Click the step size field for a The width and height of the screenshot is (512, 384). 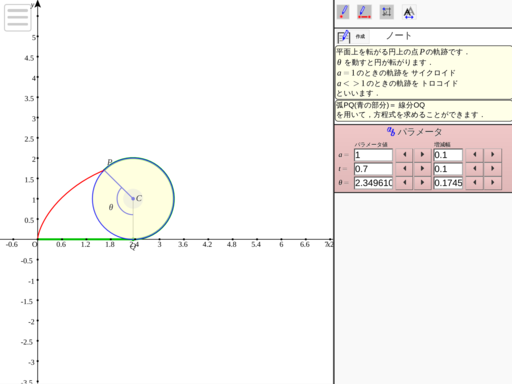click(x=448, y=155)
